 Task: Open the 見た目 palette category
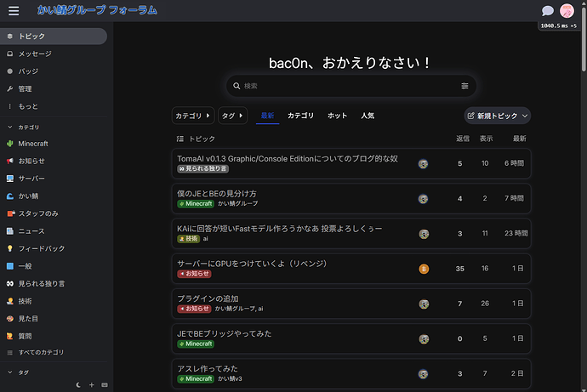coord(54,319)
